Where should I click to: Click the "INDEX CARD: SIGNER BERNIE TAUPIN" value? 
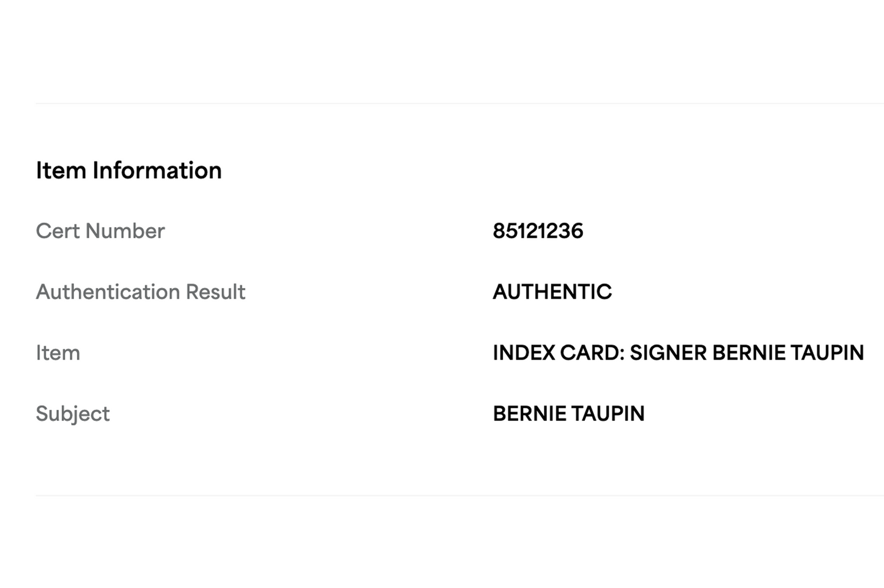678,353
